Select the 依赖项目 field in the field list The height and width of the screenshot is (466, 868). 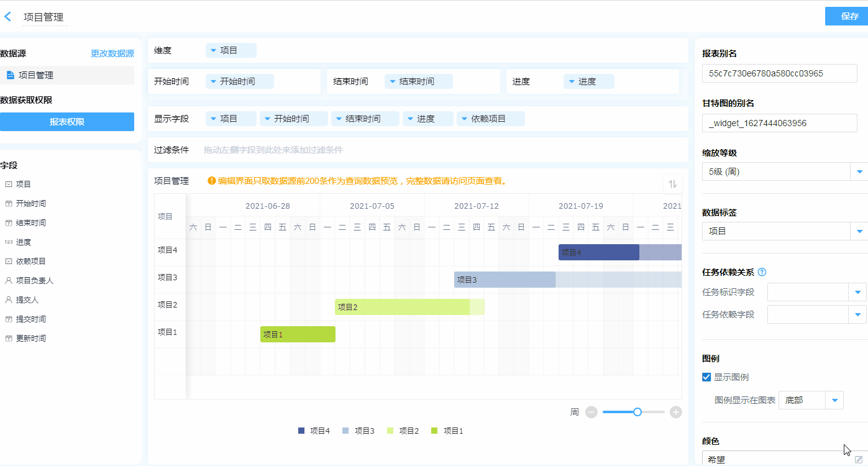click(30, 262)
